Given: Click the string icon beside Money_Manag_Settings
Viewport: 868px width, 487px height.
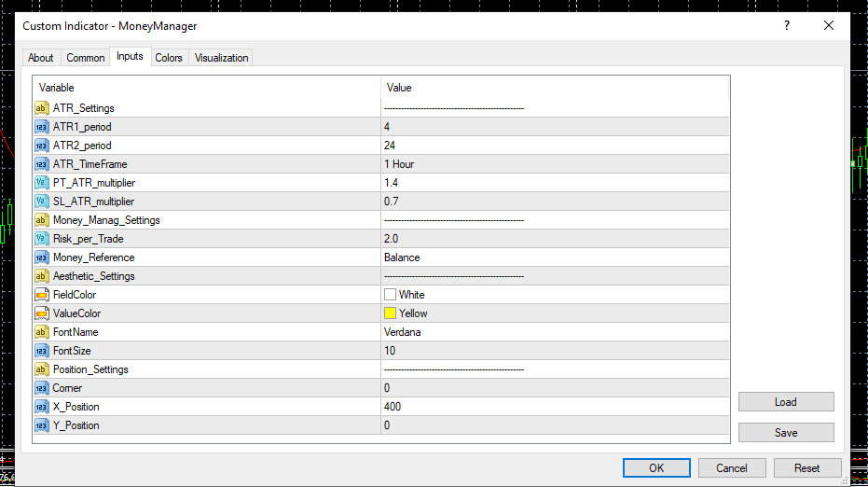Looking at the screenshot, I should point(42,220).
